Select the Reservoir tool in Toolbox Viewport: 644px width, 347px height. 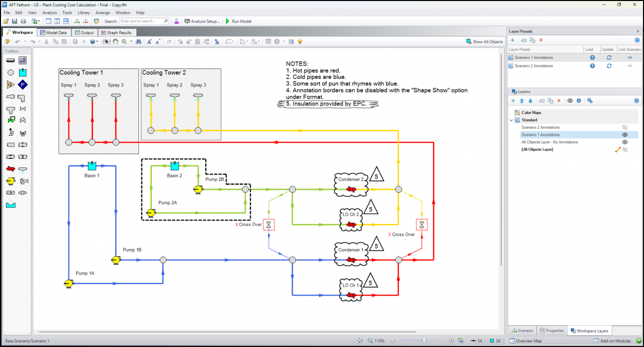click(23, 72)
